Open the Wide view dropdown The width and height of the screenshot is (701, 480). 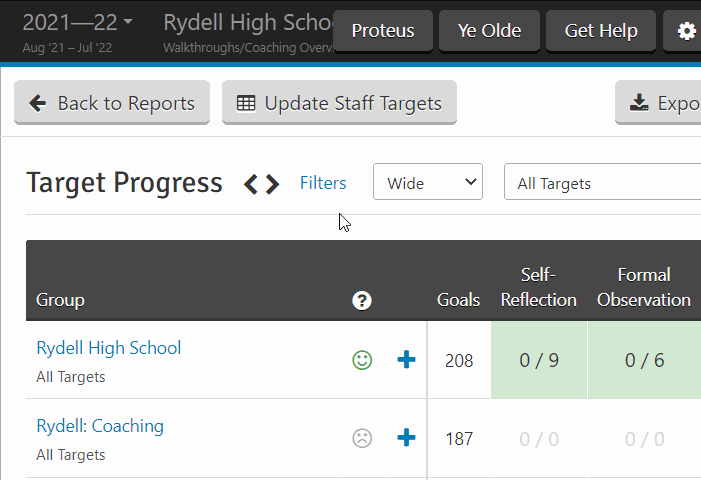coord(428,182)
